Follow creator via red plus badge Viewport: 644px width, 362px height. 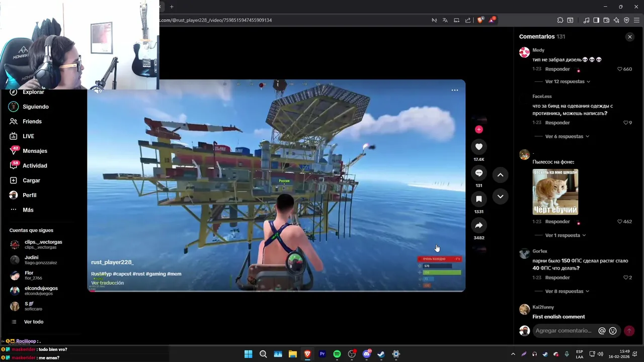(479, 129)
